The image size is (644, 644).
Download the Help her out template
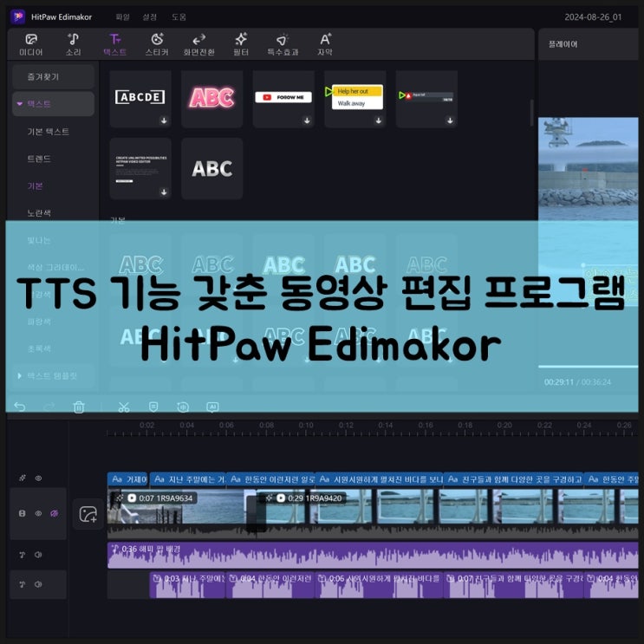(x=378, y=120)
